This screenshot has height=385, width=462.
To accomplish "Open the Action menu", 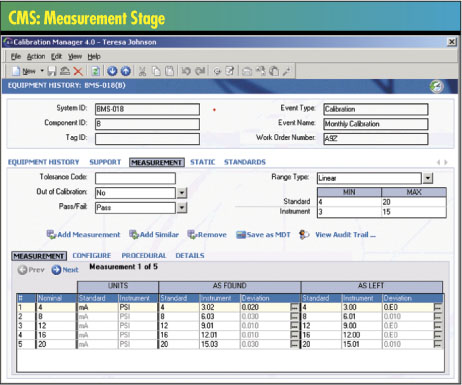I will [x=36, y=56].
